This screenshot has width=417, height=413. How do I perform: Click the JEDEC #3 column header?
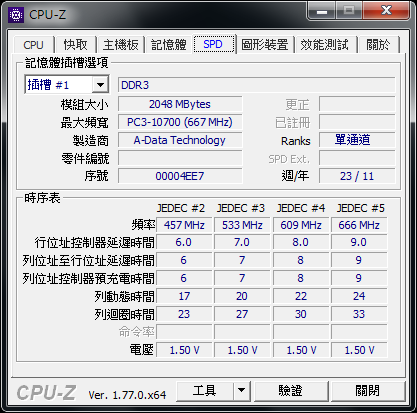241,208
